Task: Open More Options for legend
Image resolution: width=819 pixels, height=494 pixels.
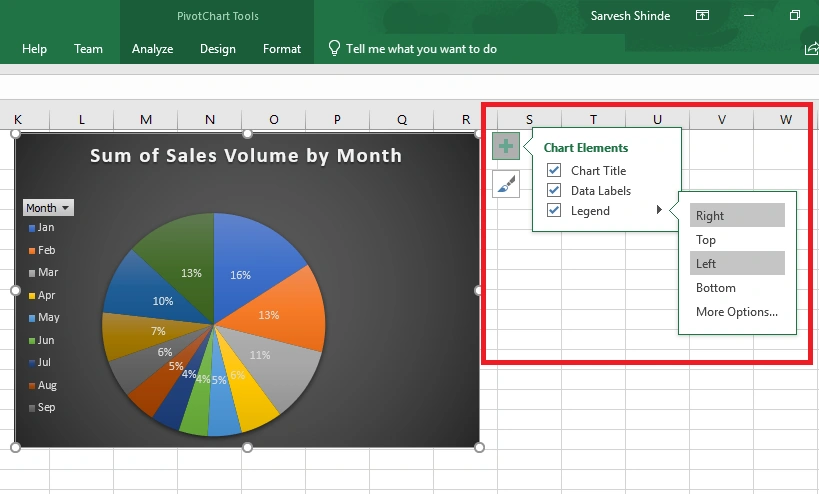Action: tap(737, 312)
